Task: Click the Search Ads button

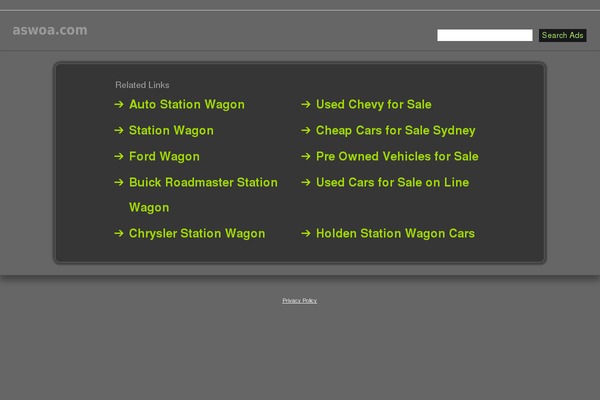Action: [x=562, y=35]
